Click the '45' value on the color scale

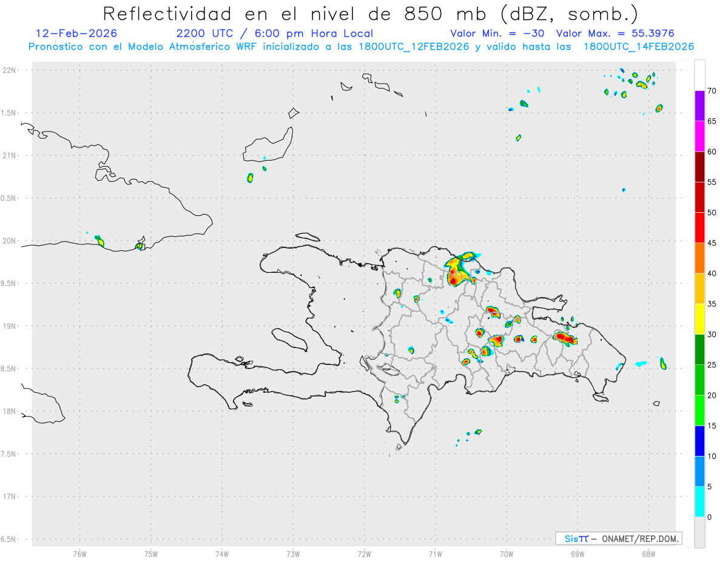pos(712,243)
